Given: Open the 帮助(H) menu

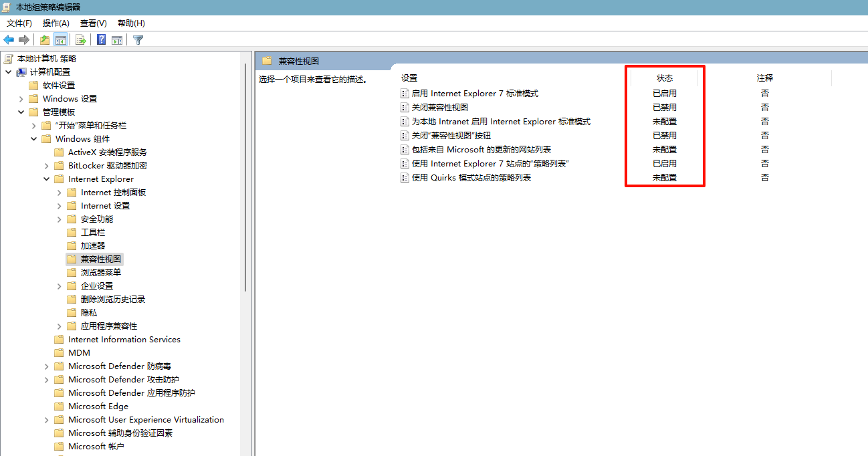Looking at the screenshot, I should (131, 23).
